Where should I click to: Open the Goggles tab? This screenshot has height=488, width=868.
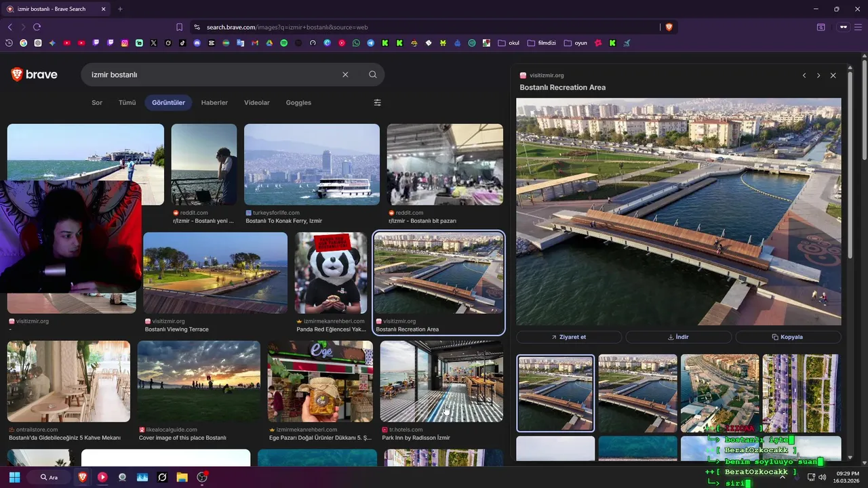click(298, 102)
